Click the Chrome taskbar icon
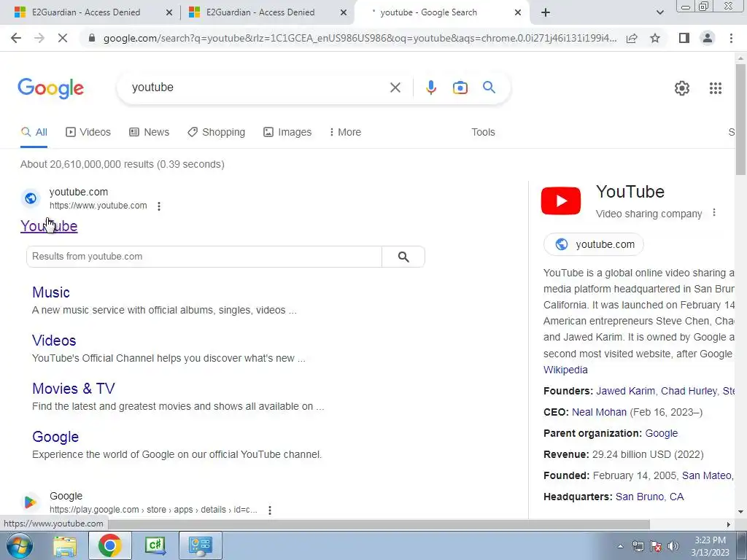Image resolution: width=747 pixels, height=560 pixels. click(109, 545)
